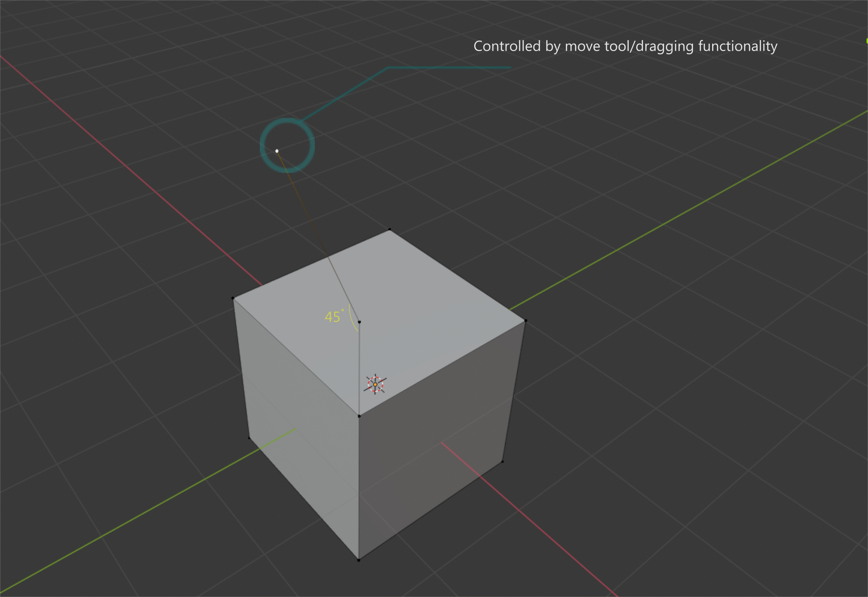Click the 3D cursor on the cube's top face

coord(375,384)
